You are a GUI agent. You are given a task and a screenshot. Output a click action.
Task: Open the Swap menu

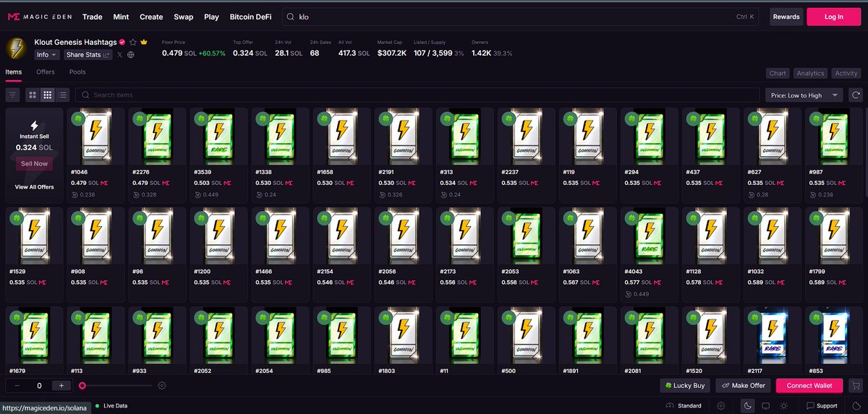(x=184, y=17)
